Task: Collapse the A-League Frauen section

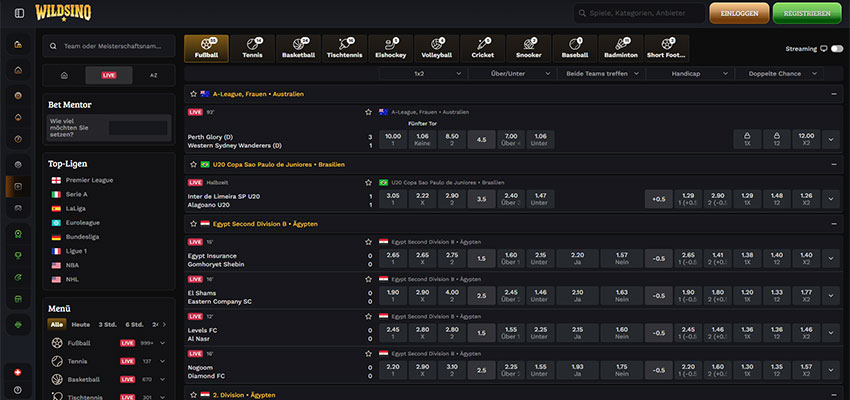Action: click(x=834, y=94)
